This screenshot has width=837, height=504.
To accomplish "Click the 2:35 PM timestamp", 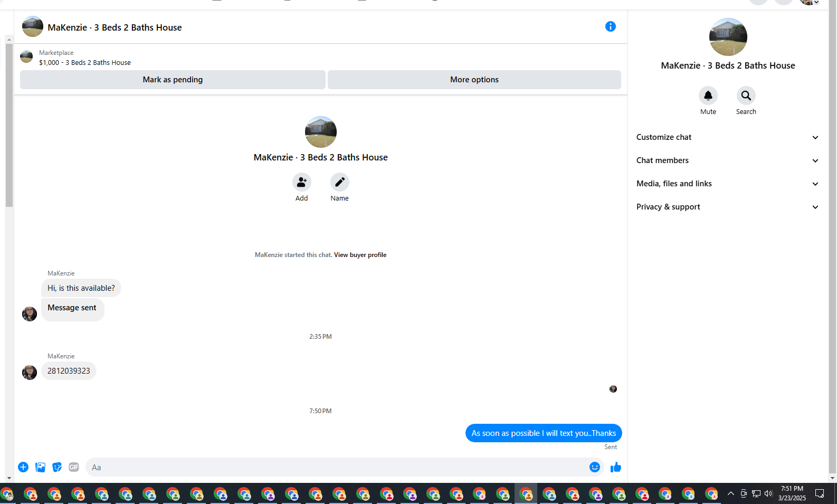I will pyautogui.click(x=320, y=337).
